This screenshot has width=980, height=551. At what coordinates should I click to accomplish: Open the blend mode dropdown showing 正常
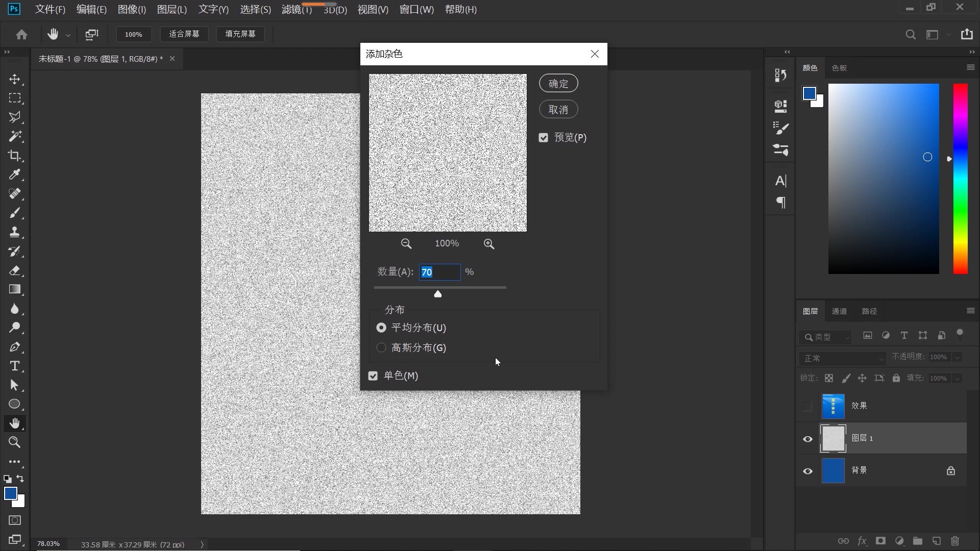pos(842,358)
